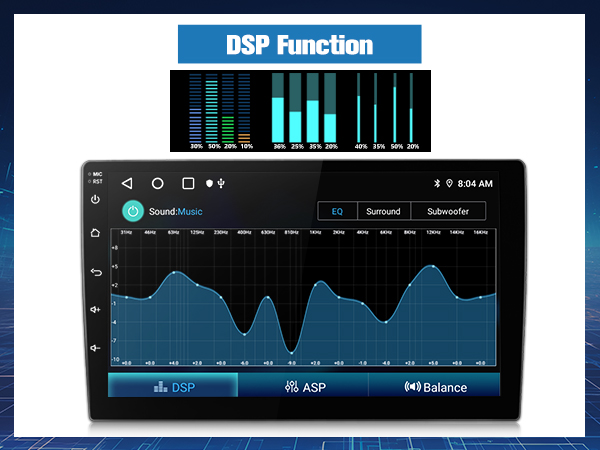
Task: Switch to the EQ tab
Action: (337, 211)
